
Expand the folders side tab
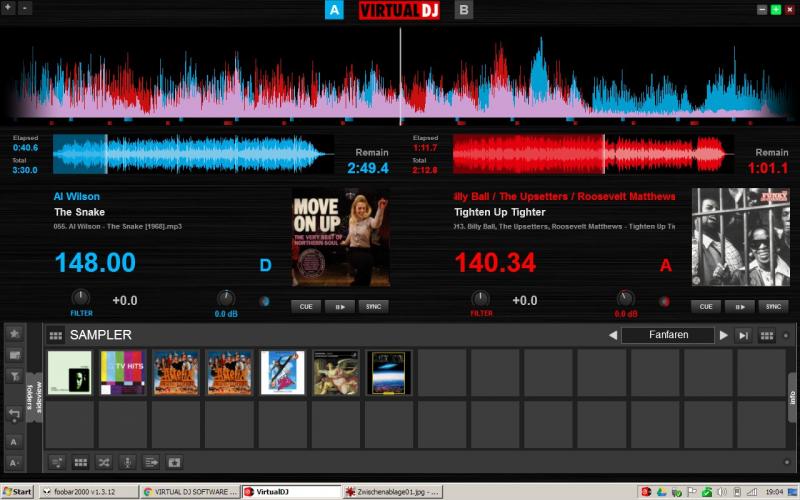[30, 397]
